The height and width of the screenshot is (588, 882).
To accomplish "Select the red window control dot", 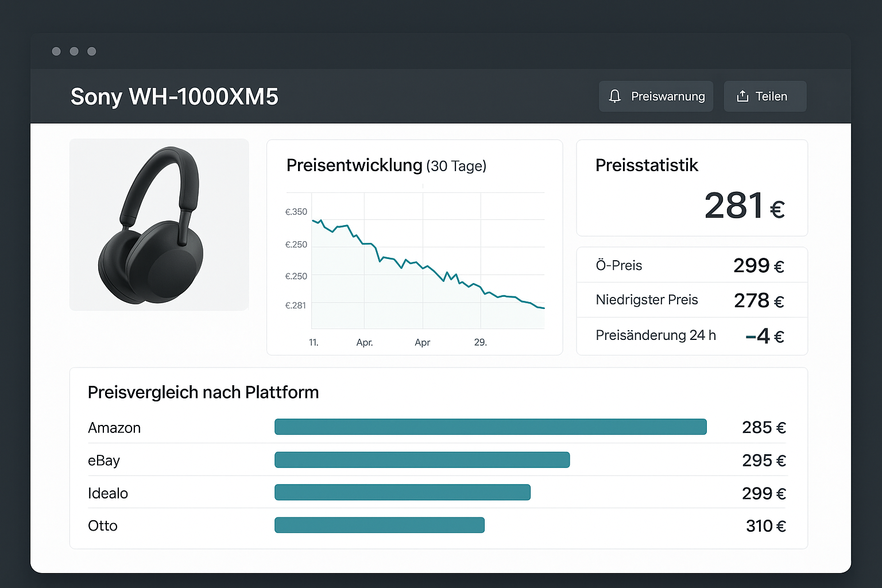I will coord(56,51).
